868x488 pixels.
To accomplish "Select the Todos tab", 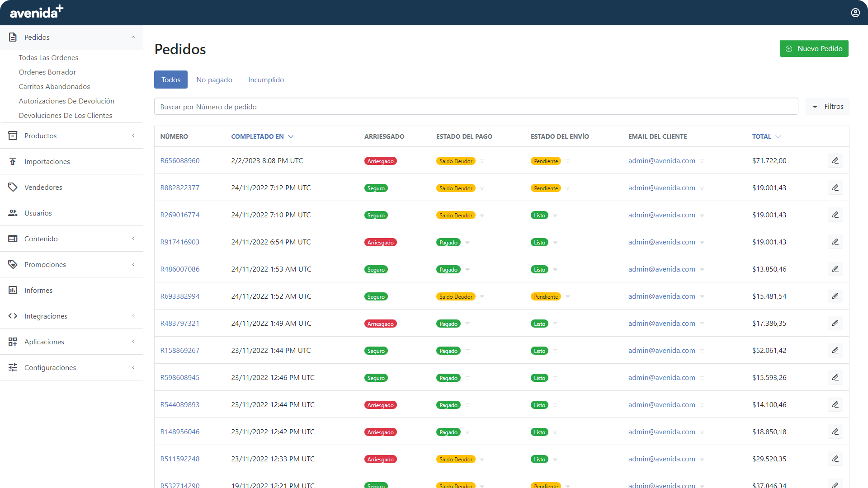I will (171, 80).
